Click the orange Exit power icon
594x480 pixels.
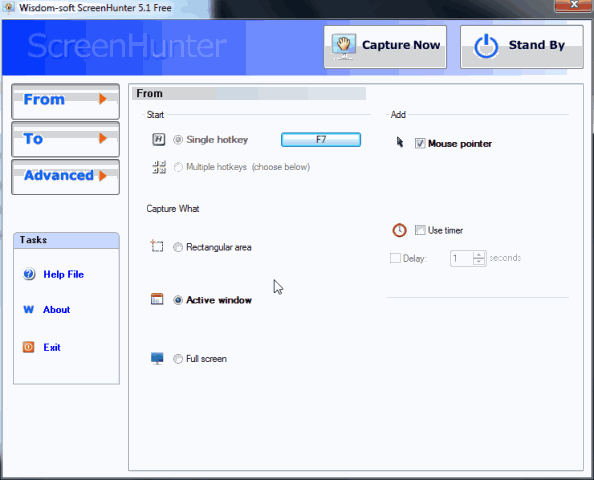click(28, 347)
